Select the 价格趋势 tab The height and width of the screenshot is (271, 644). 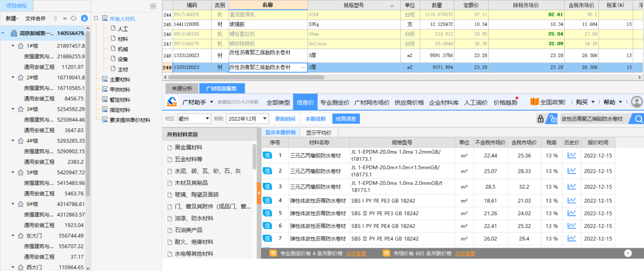505,102
